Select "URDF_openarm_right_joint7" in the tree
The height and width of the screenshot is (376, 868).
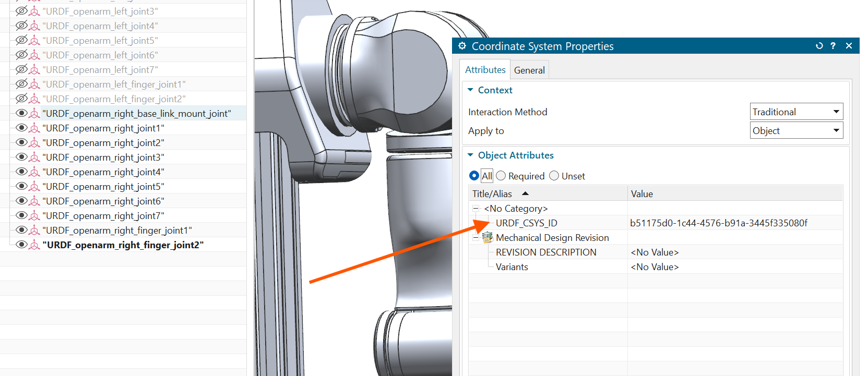(103, 215)
